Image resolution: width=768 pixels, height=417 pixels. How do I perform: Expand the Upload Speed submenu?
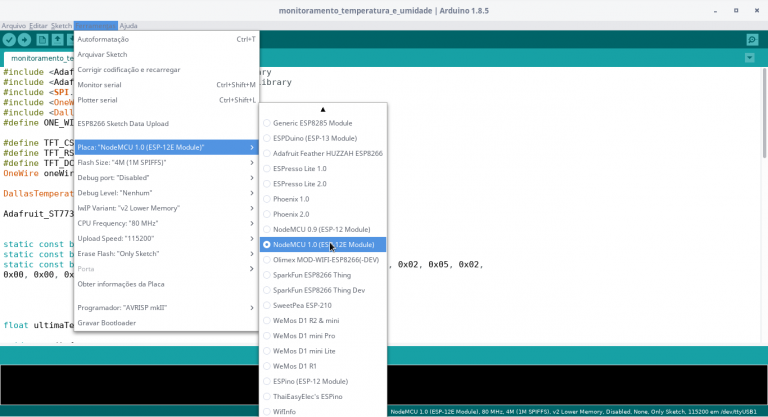pyautogui.click(x=165, y=238)
